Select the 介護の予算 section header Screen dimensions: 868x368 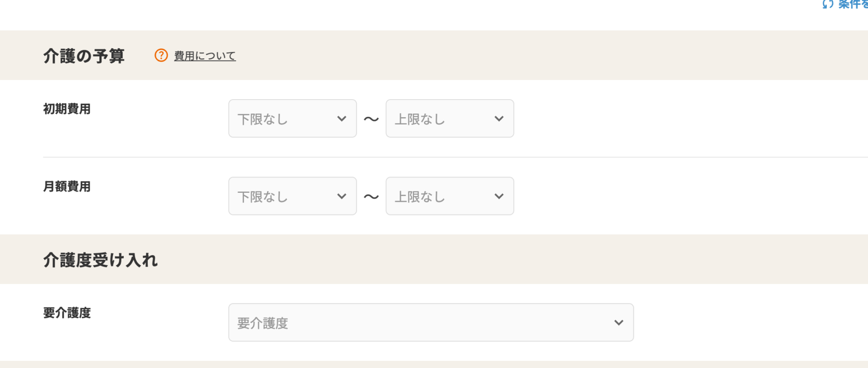click(x=83, y=55)
